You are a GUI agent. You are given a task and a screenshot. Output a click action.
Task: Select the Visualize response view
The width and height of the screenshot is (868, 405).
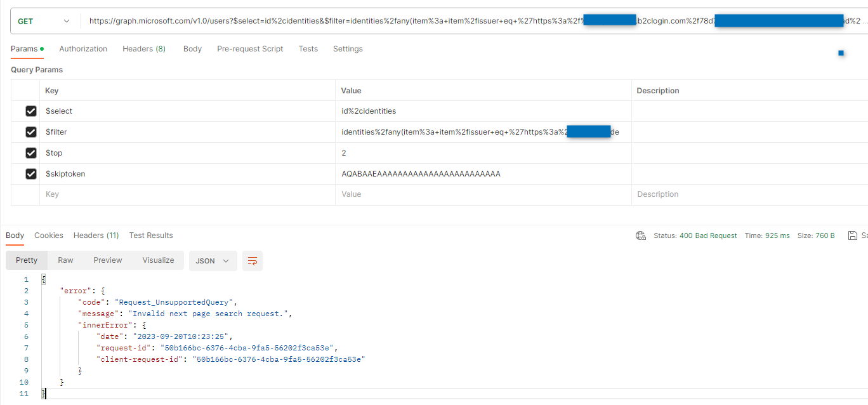[x=158, y=260]
